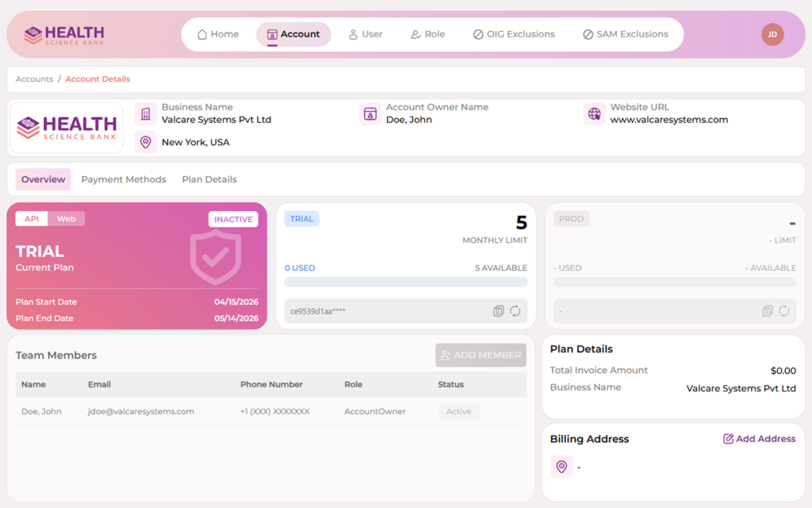Click the trial API key field ce9539d1aa****
The height and width of the screenshot is (508, 812).
405,311
